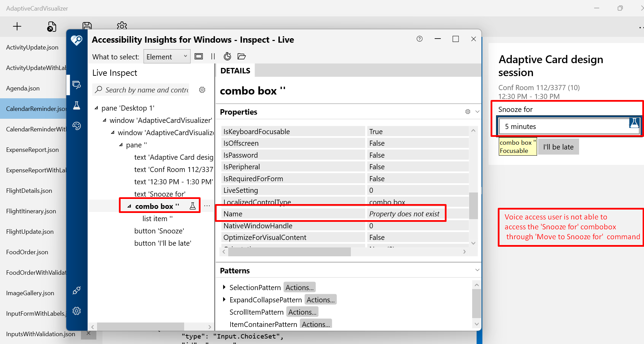Click Actions button for ExpandCollapsePattern

click(320, 300)
